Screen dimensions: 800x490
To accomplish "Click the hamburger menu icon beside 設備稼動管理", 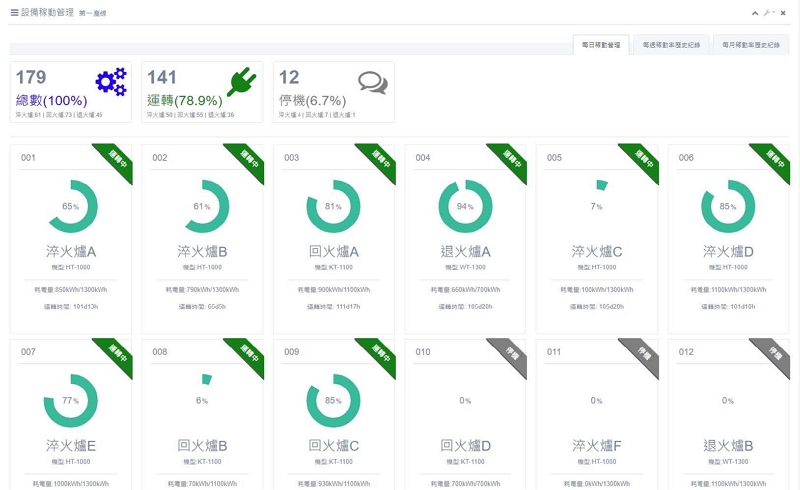I will pyautogui.click(x=14, y=12).
